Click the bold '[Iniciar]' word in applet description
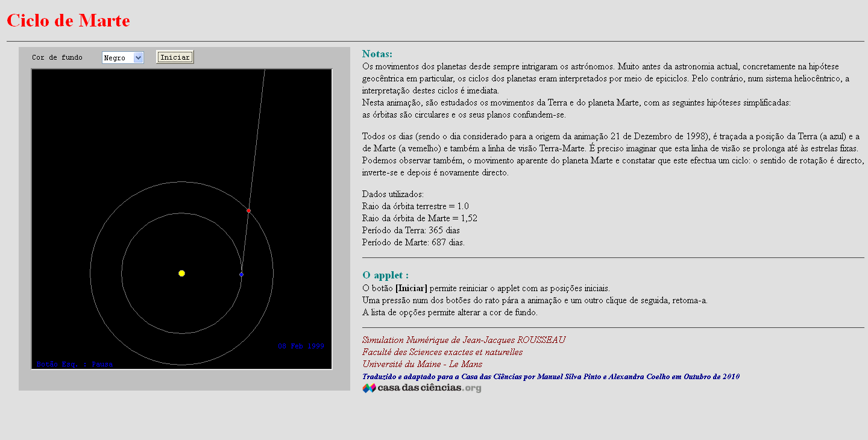This screenshot has width=868, height=440. pyautogui.click(x=411, y=288)
